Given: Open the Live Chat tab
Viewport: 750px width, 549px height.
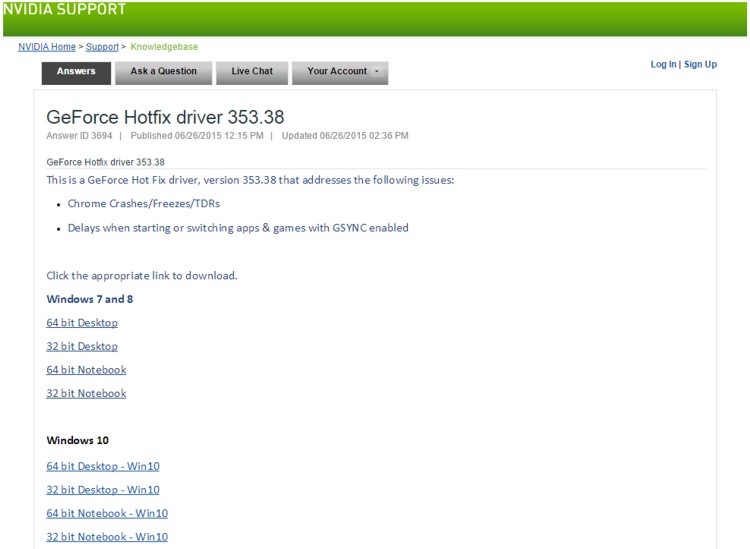Looking at the screenshot, I should [x=252, y=73].
